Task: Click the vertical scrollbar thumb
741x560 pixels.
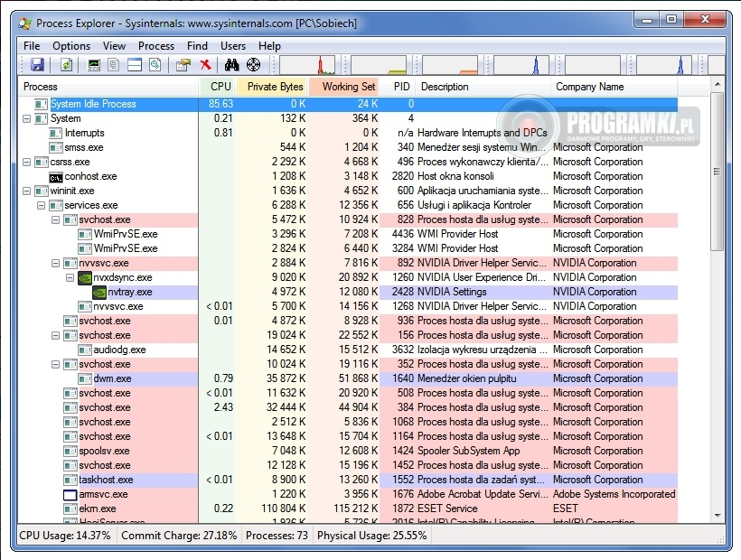Action: click(718, 172)
